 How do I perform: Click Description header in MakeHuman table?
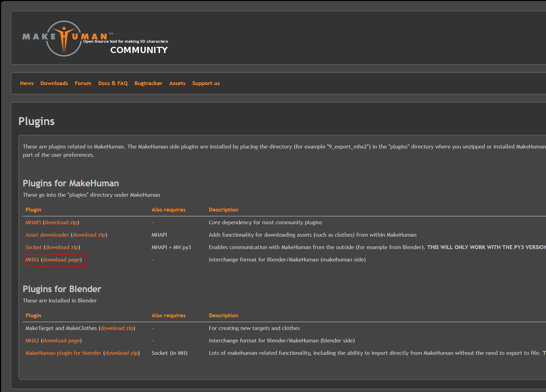(223, 210)
